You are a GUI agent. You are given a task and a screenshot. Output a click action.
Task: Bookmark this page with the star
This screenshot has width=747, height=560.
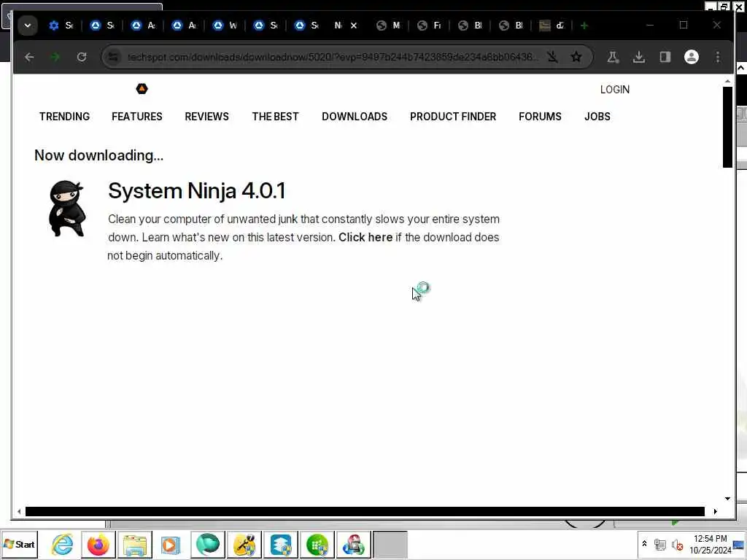pos(576,57)
